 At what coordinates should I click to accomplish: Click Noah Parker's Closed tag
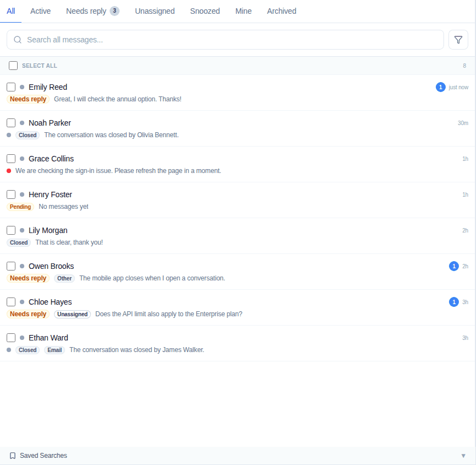pyautogui.click(x=28, y=135)
